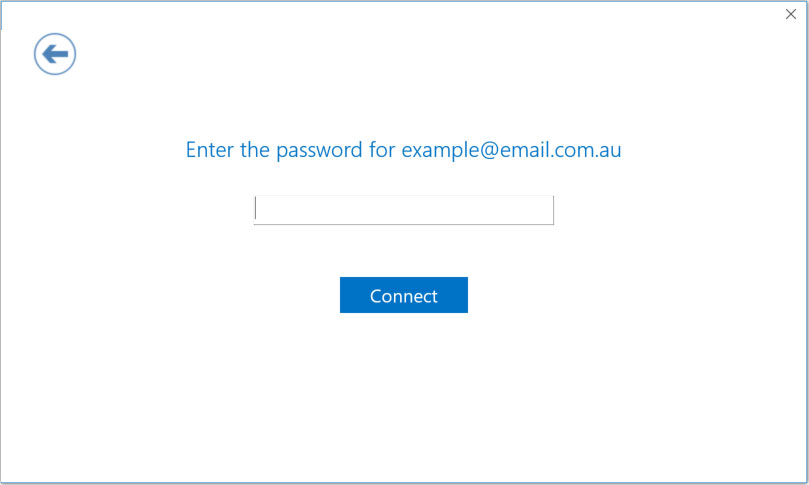809x485 pixels.
Task: Connect the example@email.com.au account
Action: tap(404, 295)
